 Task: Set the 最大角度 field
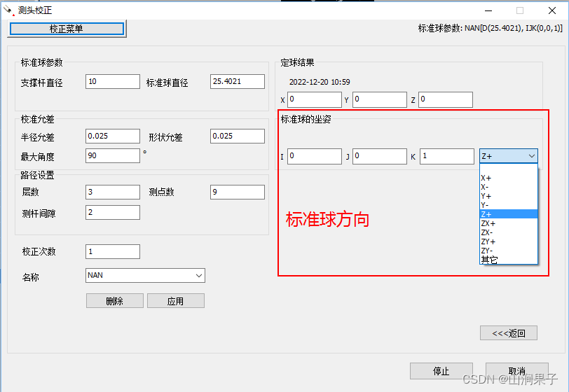click(113, 155)
